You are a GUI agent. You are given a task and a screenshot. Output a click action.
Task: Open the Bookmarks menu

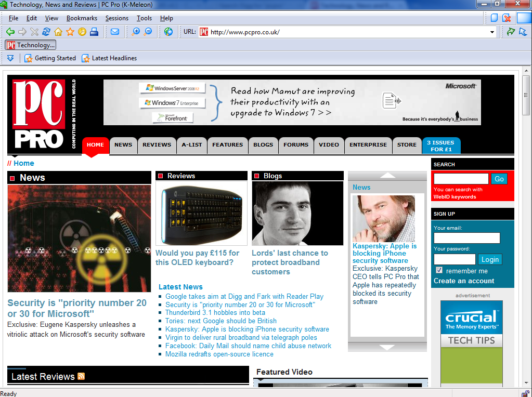[x=82, y=18]
